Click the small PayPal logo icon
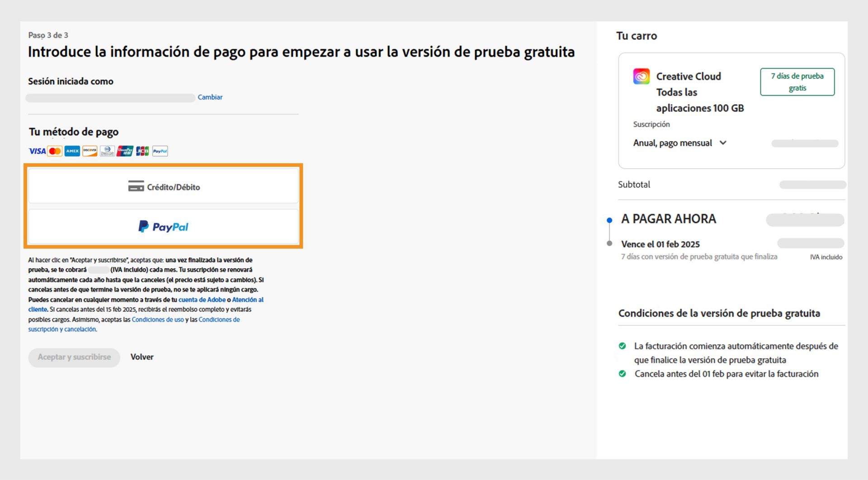868x480 pixels. [x=160, y=151]
